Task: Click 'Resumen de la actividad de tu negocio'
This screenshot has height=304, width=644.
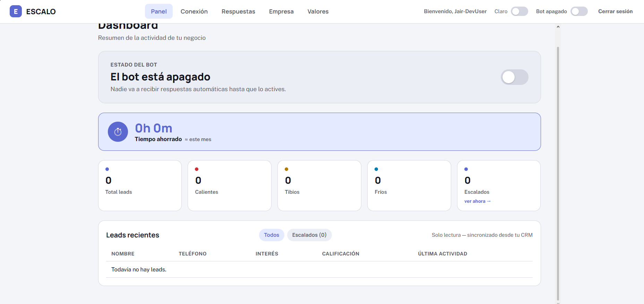Action: coord(152,38)
